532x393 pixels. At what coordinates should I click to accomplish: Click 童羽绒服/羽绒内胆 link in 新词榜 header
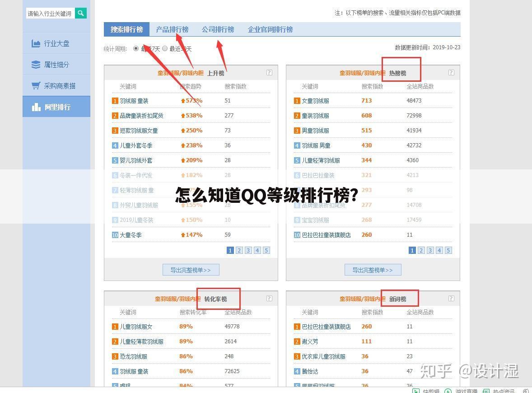pyautogui.click(x=362, y=299)
